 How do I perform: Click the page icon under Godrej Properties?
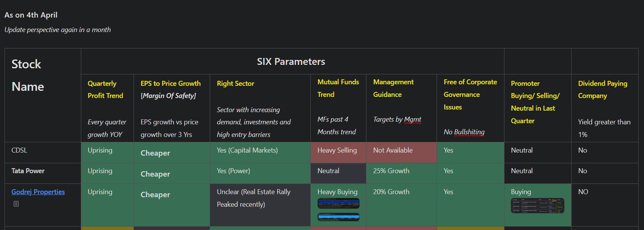[16, 204]
